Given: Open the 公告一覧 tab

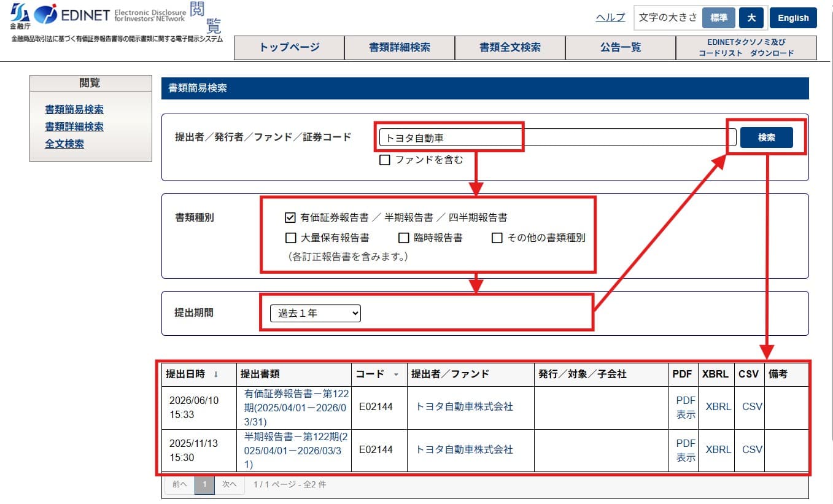Looking at the screenshot, I should click(x=620, y=48).
